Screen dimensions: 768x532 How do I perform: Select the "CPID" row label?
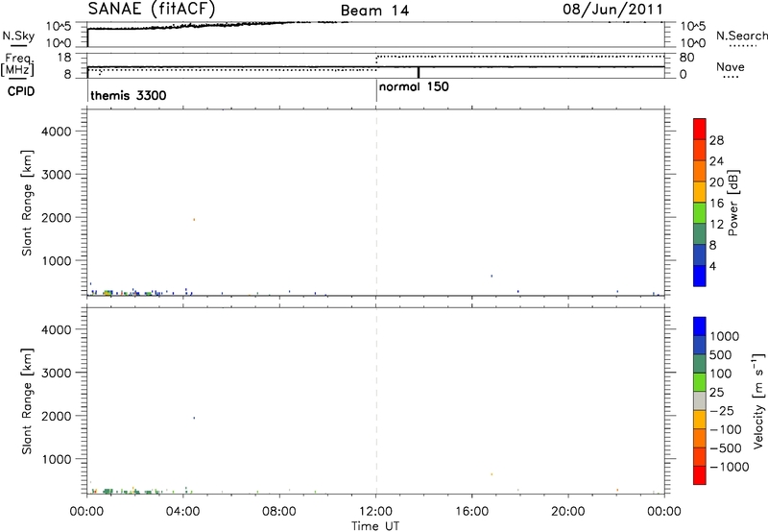(x=21, y=91)
